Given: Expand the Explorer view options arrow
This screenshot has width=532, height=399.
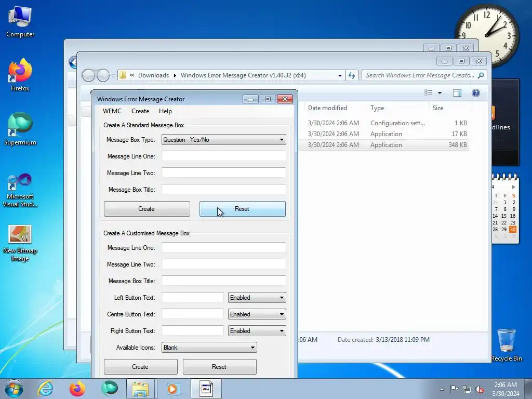Looking at the screenshot, I should click(440, 93).
